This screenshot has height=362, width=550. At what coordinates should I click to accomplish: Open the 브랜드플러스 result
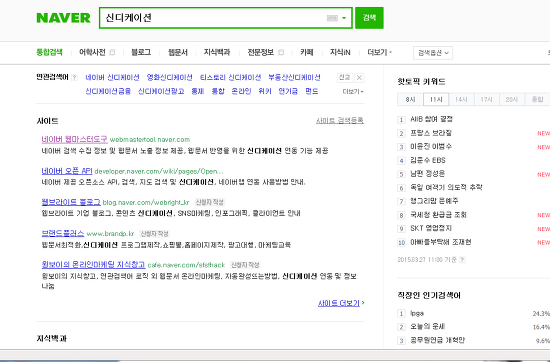click(63, 233)
